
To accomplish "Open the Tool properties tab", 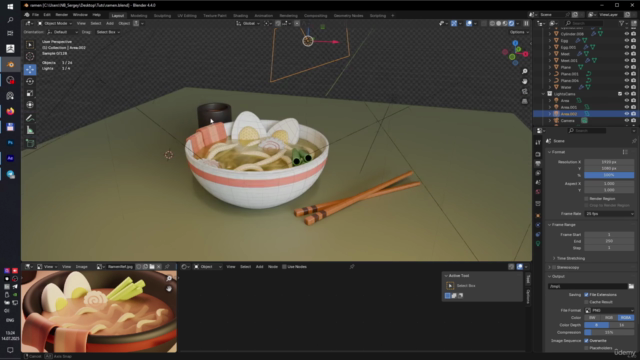I will (538, 142).
